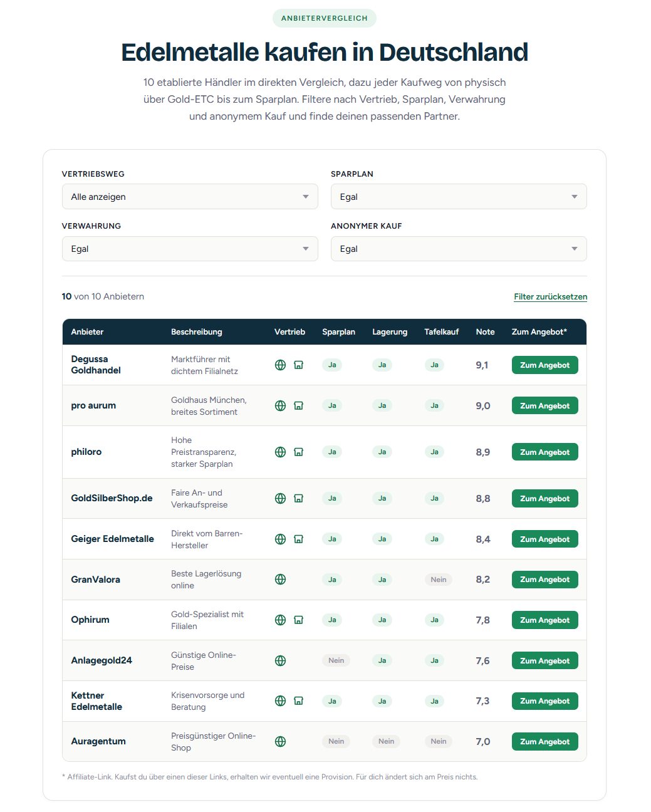This screenshot has height=812, width=651.
Task: Open the Verwahrung filter dropdown
Action: pos(190,249)
